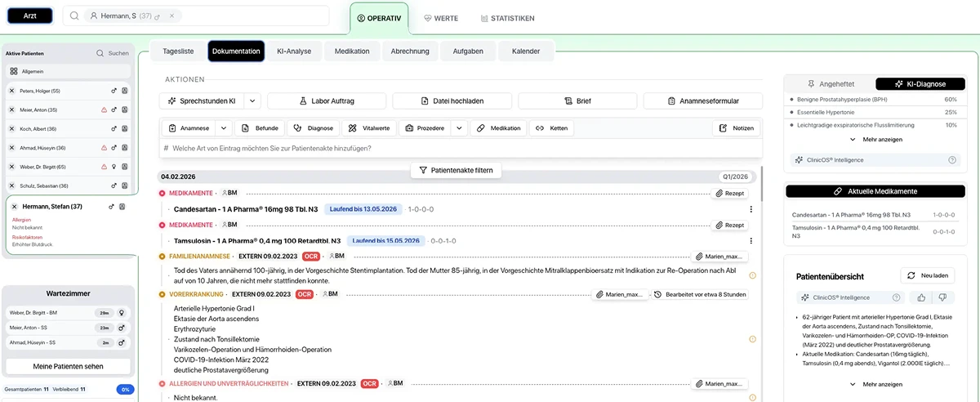Viewport: 980px width, 402px height.
Task: Close Peters, Holger patient entry
Action: tap(12, 91)
